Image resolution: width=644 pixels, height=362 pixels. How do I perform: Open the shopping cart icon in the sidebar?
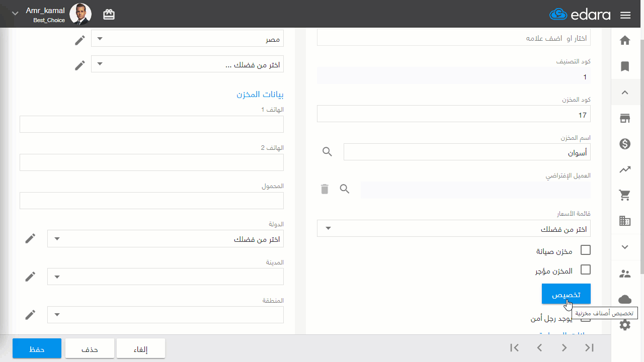coord(625,196)
